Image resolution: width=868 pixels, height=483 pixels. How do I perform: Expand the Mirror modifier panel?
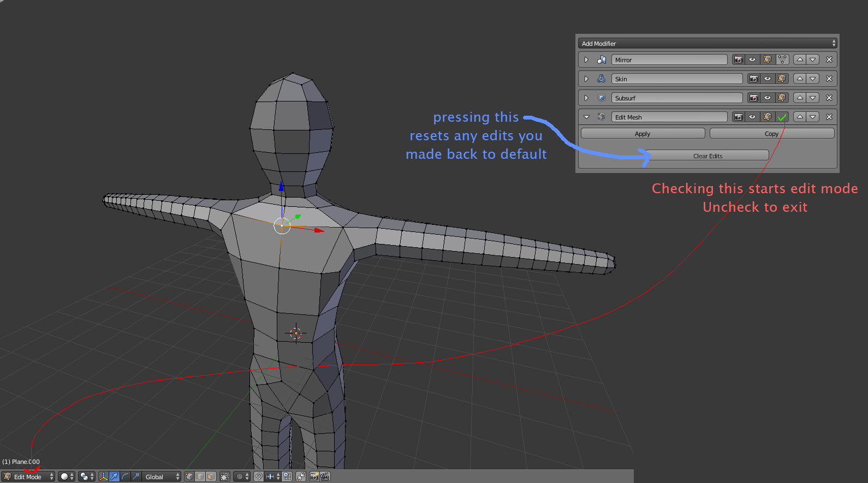click(x=586, y=59)
